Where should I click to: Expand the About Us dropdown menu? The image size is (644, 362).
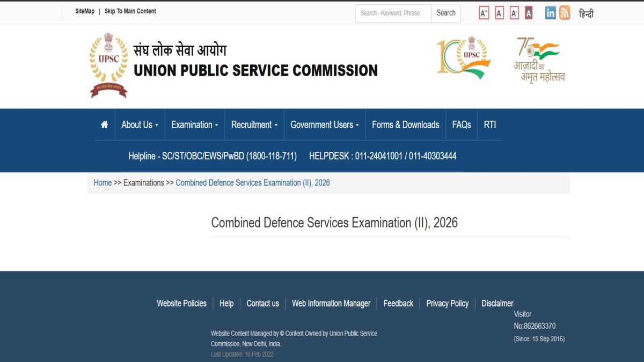140,124
